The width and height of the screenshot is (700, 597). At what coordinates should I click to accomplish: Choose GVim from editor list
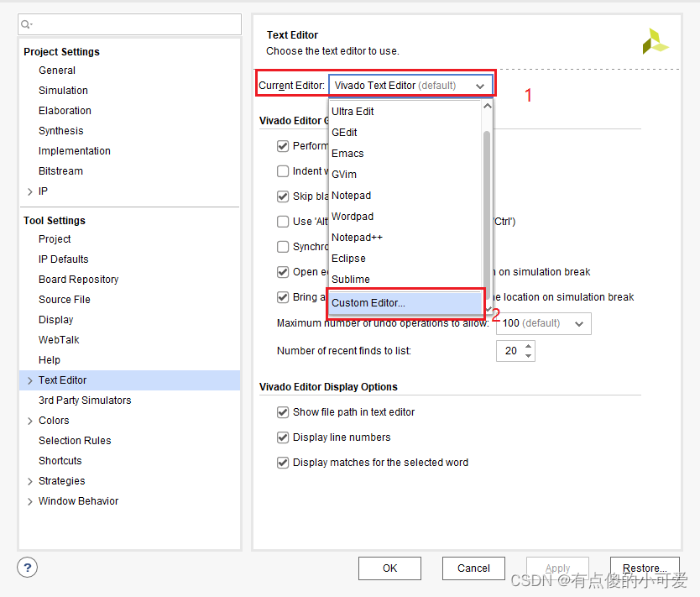click(x=405, y=174)
